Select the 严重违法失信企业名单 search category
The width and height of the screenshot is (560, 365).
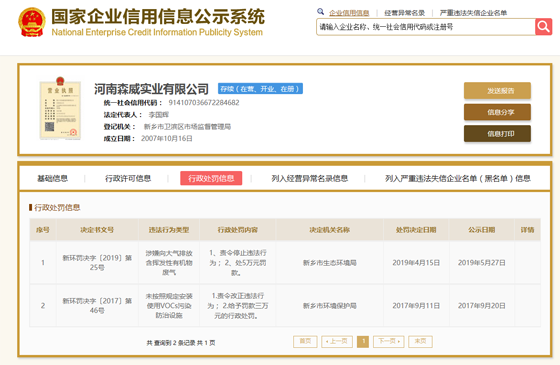(473, 13)
